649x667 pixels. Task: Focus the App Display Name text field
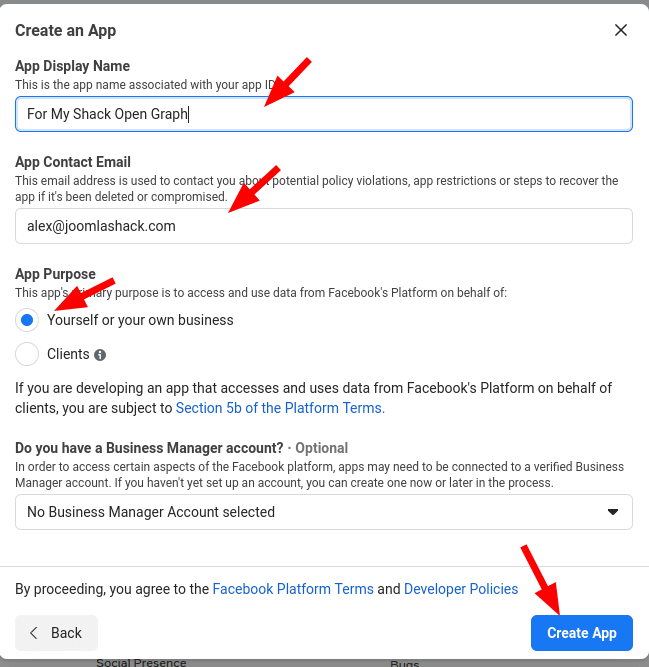pyautogui.click(x=324, y=114)
